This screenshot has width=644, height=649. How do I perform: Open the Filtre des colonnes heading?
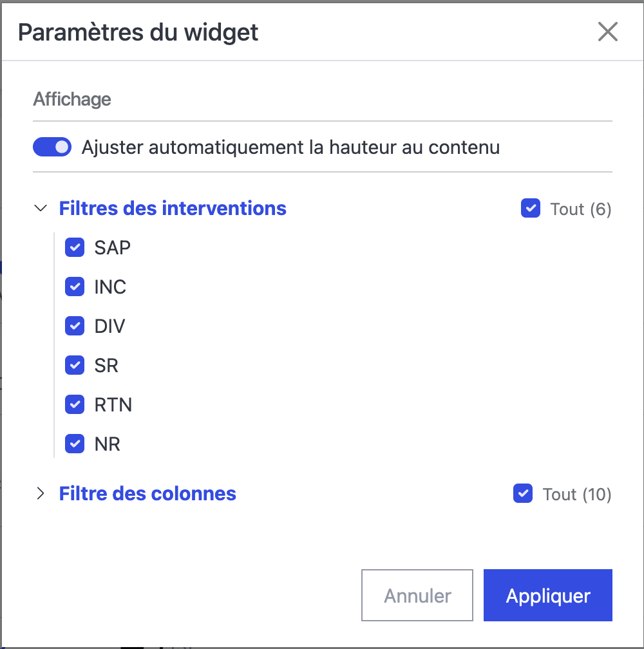pyautogui.click(x=147, y=494)
